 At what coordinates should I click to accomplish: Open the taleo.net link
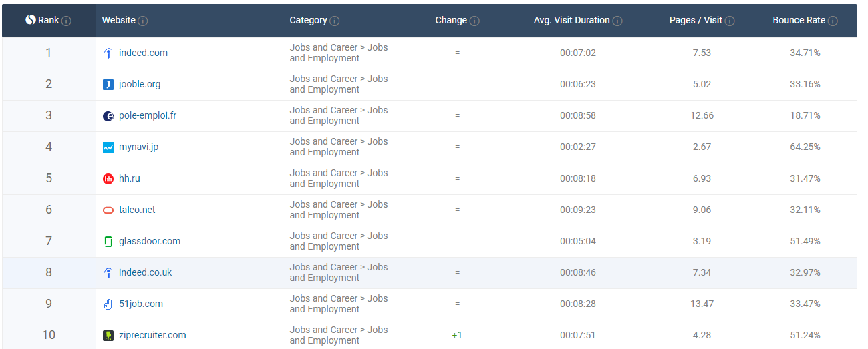pos(137,210)
